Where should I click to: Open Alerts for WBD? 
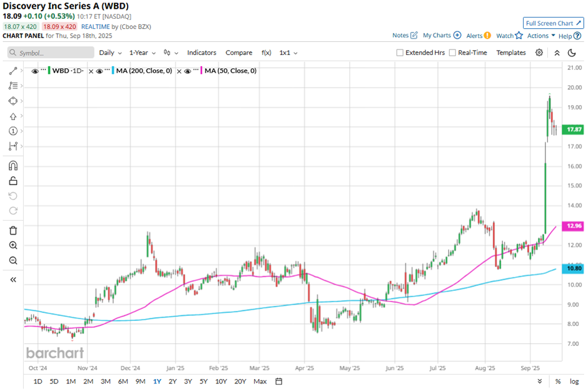coord(479,36)
